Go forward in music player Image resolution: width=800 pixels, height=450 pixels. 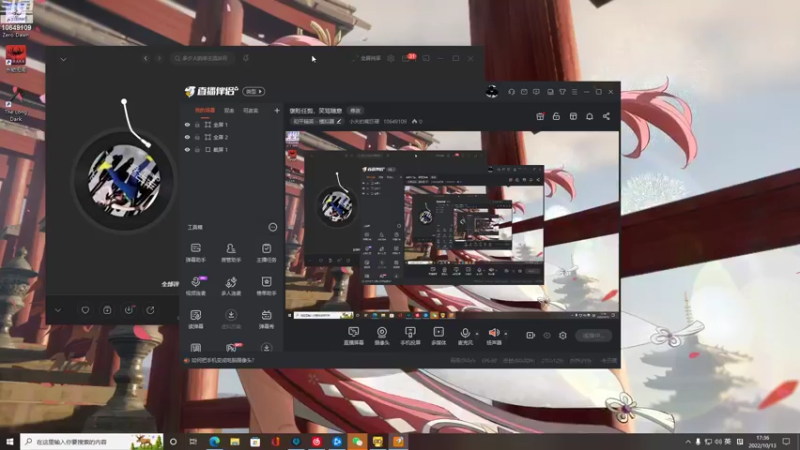point(159,59)
